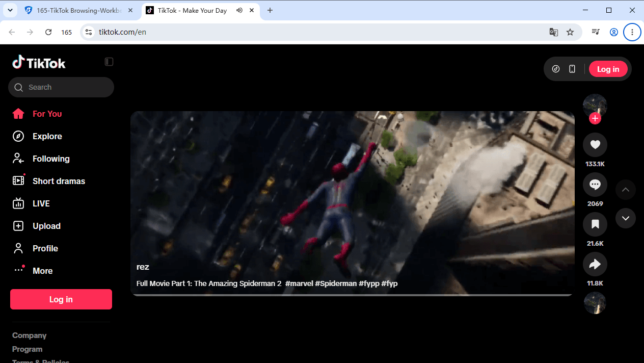The image size is (644, 363).
Task: Click the #fyp hashtag
Action: (x=389, y=283)
